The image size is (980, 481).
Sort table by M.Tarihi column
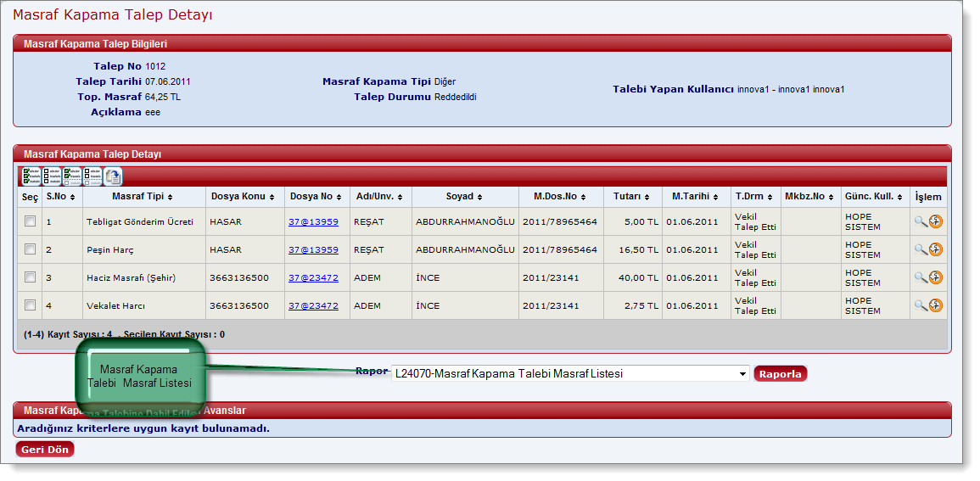pyautogui.click(x=695, y=197)
